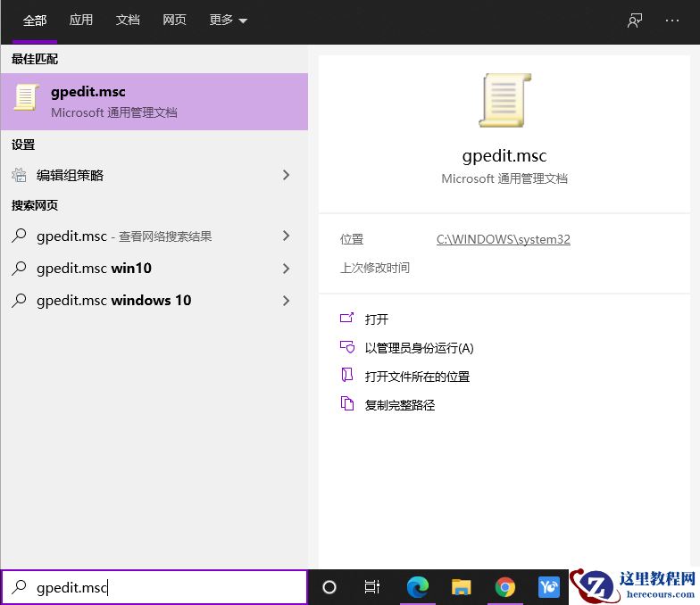
Task: Select the gpedit.msc win10 suggestion
Action: (x=154, y=268)
